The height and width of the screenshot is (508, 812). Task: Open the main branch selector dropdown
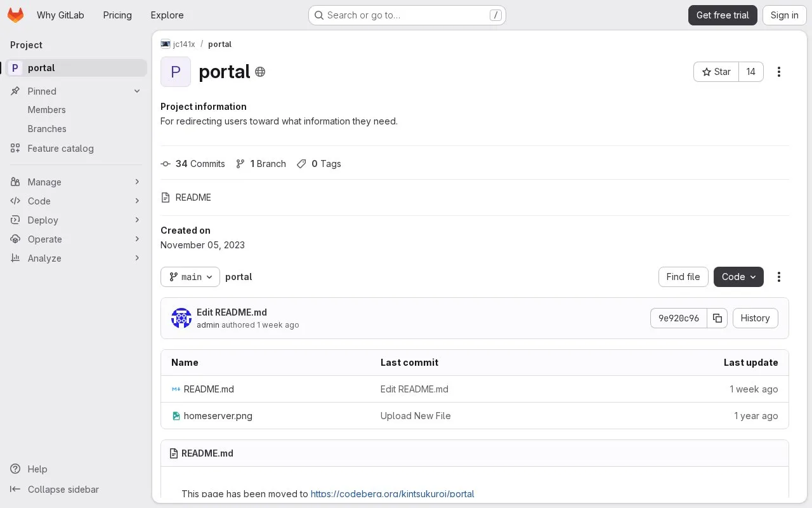[x=190, y=277]
